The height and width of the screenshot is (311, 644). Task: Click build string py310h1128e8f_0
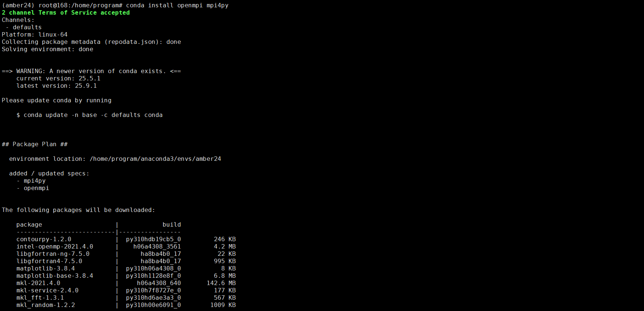tap(154, 276)
